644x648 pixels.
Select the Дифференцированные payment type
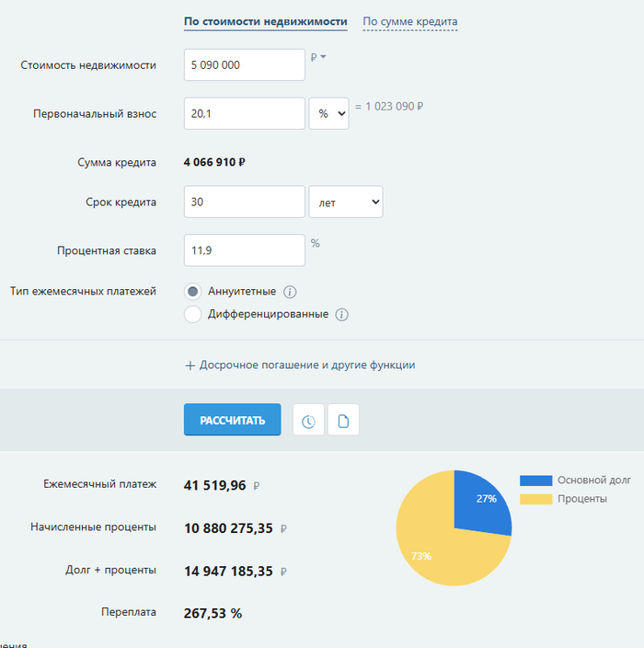(x=193, y=315)
